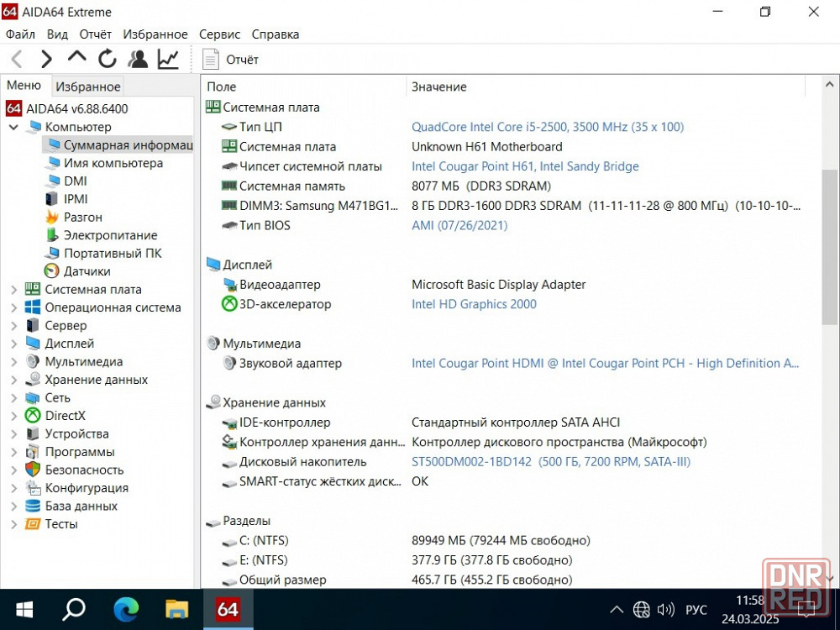840x630 pixels.
Task: Select AIDA64 v6.88.6400 root tree item
Action: click(x=67, y=108)
